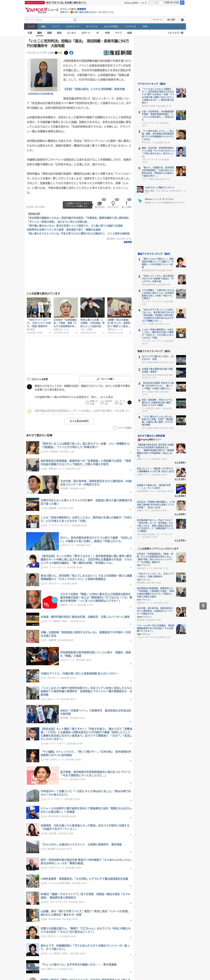Share the article on X (Twitter)
210x980 pixels.
(66, 53)
